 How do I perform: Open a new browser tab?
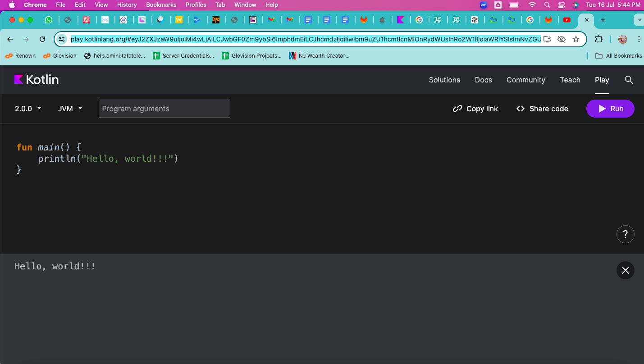coord(603,20)
